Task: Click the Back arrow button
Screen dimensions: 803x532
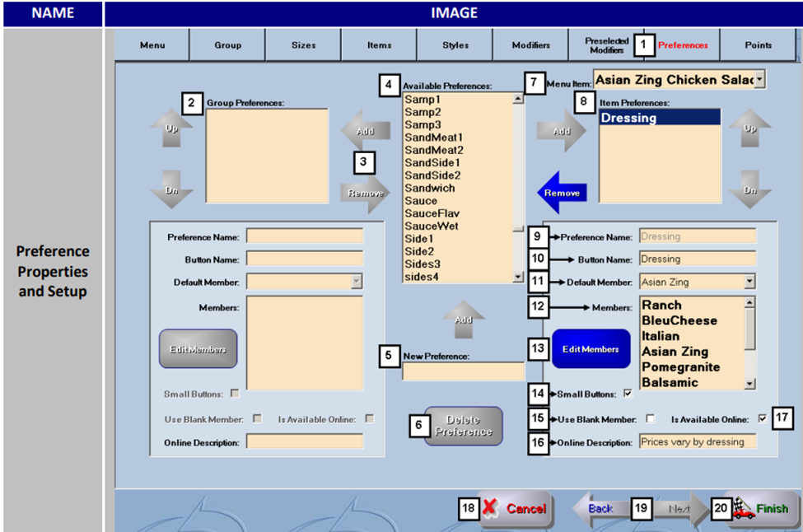Action: 600,508
